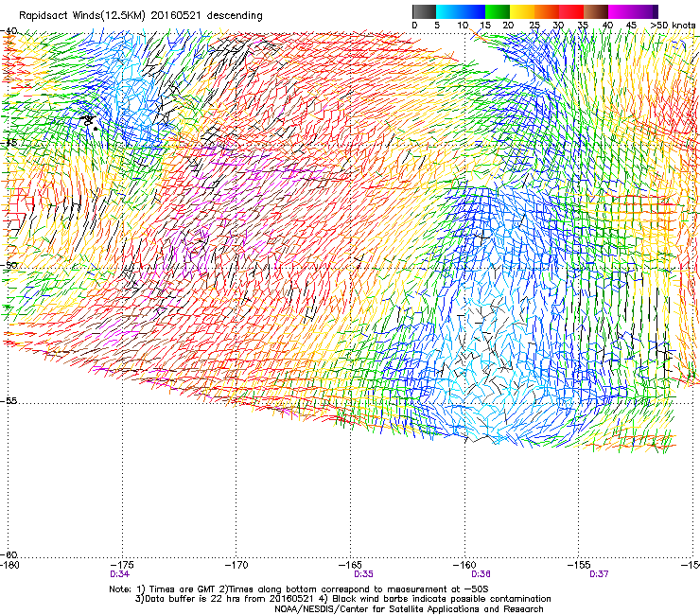Viewport: 700px width, 615px height.
Task: Click the legend label '10'
Action: [463, 26]
